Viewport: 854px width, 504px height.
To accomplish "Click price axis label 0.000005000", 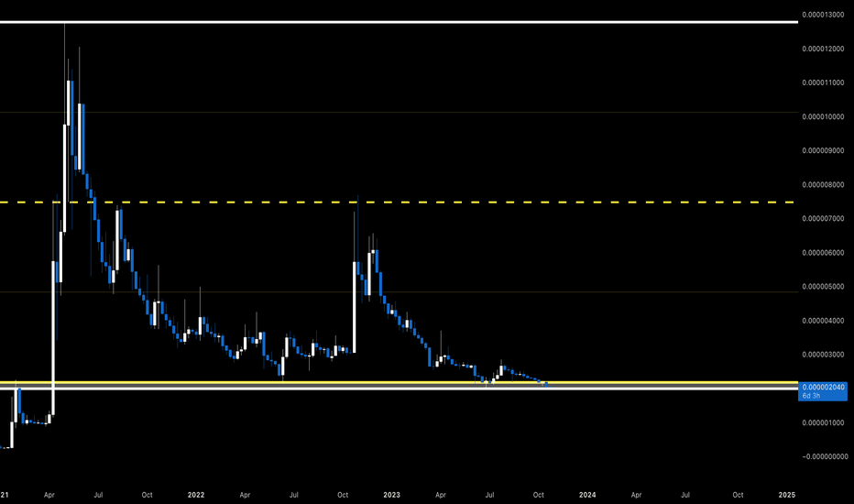I will tap(823, 287).
